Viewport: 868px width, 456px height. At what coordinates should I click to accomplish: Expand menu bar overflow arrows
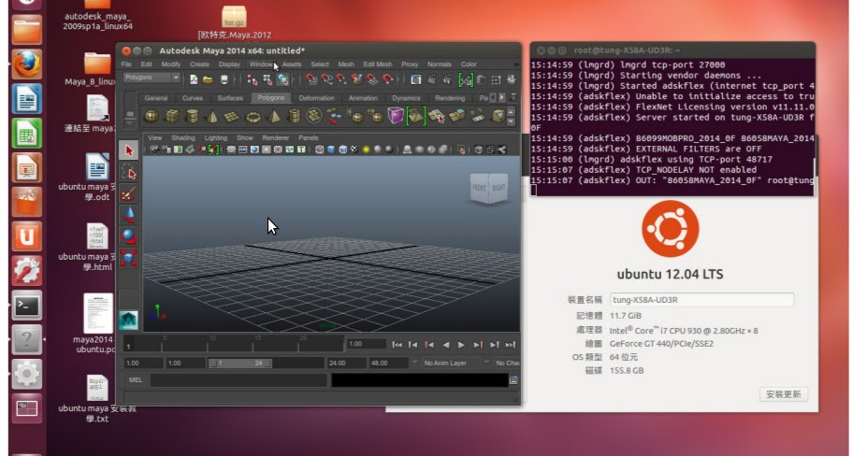[516, 64]
